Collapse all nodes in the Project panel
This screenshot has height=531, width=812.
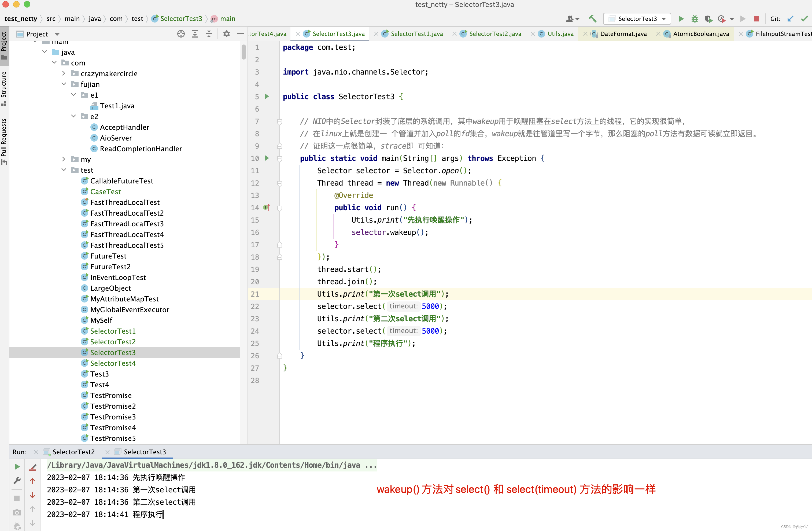[x=209, y=34]
